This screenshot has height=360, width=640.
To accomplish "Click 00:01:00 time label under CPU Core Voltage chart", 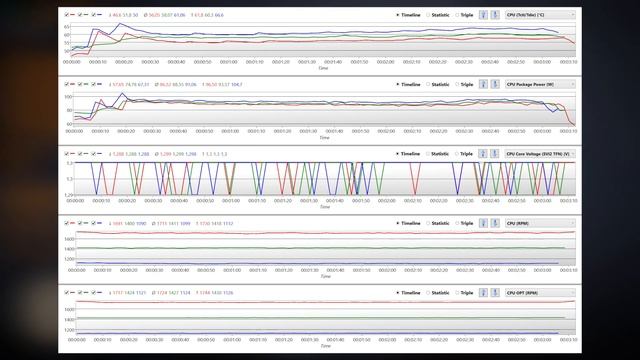I will (x=231, y=200).
